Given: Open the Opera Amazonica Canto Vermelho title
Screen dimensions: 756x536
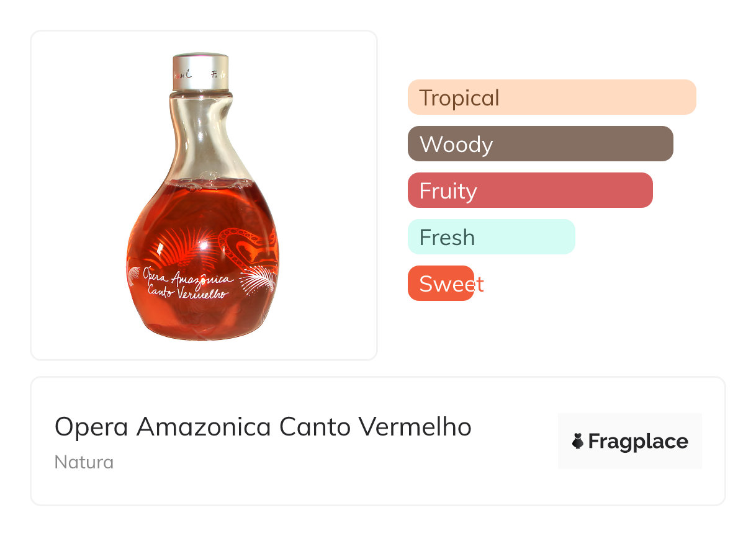Looking at the screenshot, I should (x=263, y=427).
